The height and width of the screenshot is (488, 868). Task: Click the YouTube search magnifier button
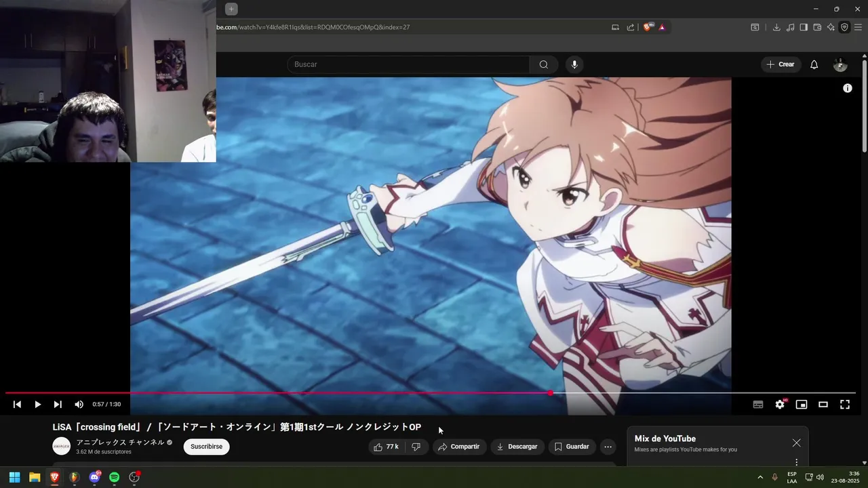pyautogui.click(x=544, y=64)
